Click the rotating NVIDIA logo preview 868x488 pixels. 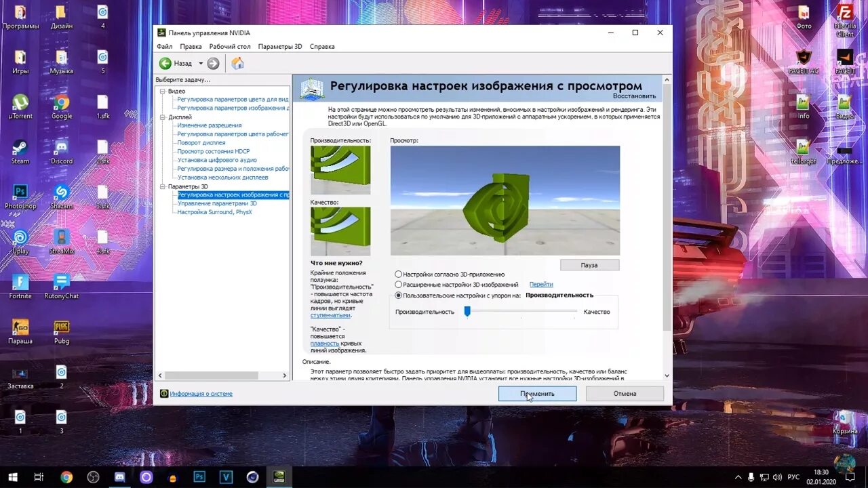[505, 201]
